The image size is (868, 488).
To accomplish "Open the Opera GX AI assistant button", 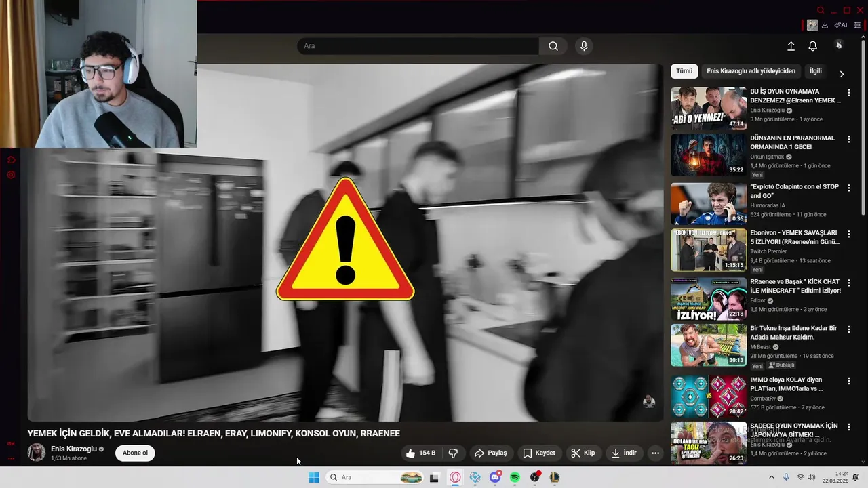I will click(x=841, y=25).
